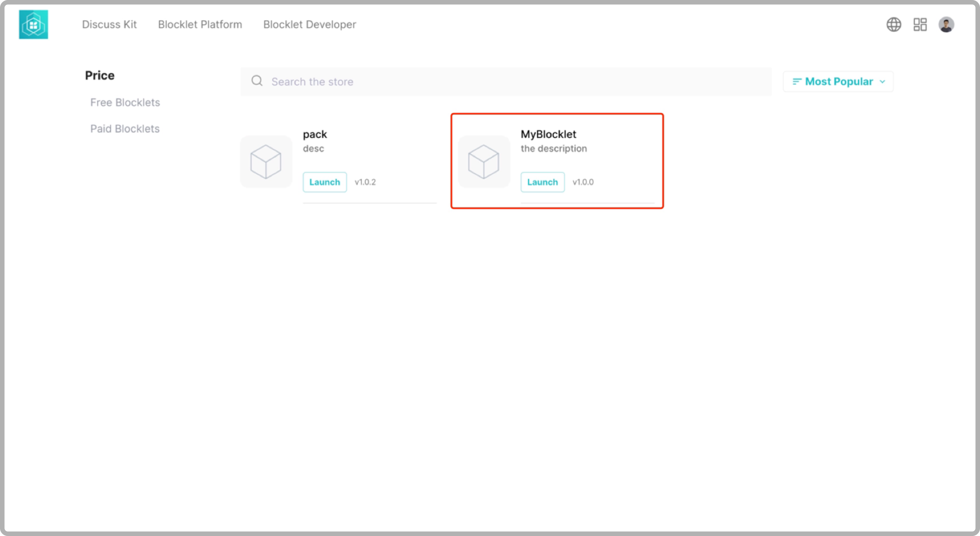
Task: Open the Blocklet Platform menu item
Action: point(200,24)
